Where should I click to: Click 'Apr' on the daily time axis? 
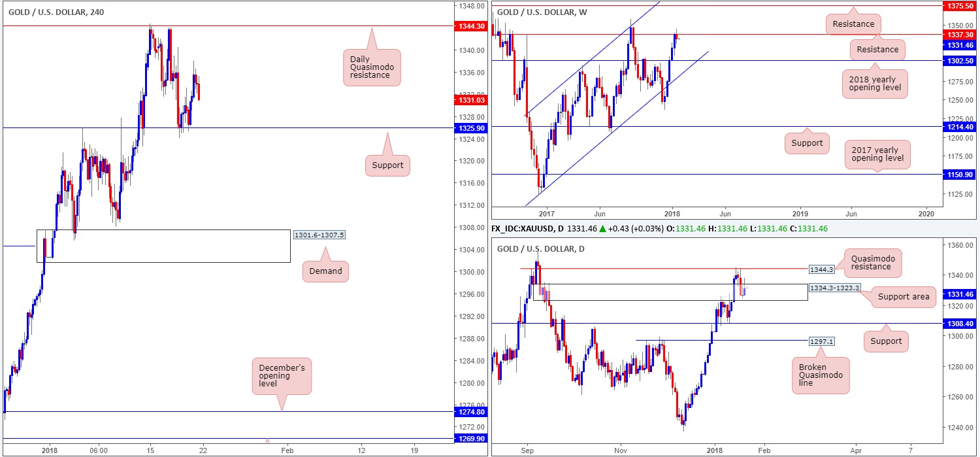pyautogui.click(x=857, y=450)
